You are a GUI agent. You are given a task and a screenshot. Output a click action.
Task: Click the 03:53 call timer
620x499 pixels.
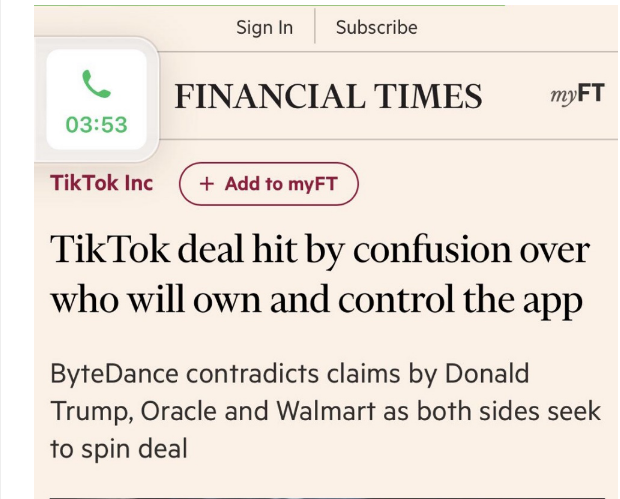(x=96, y=125)
